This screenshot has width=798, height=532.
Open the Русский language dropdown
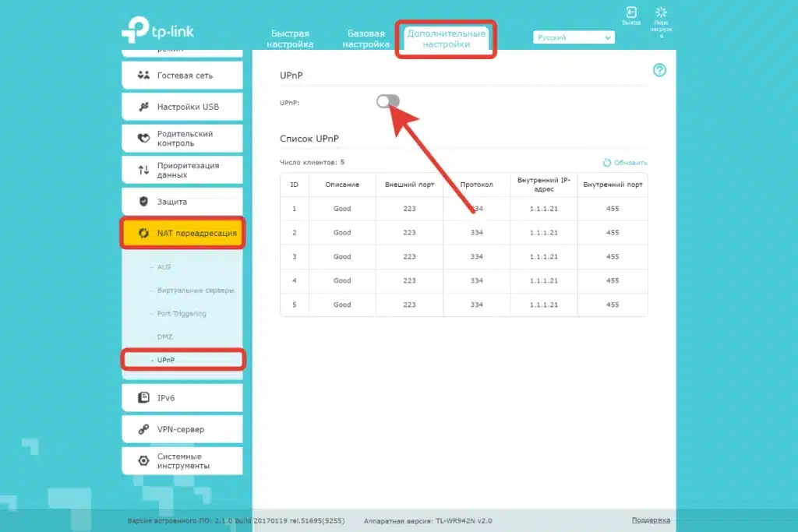574,37
